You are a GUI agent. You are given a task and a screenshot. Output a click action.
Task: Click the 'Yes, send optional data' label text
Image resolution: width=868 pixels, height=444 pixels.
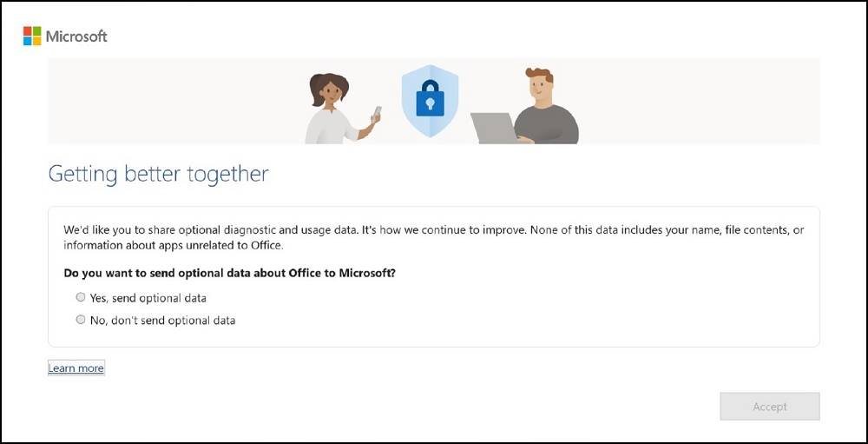click(x=148, y=298)
